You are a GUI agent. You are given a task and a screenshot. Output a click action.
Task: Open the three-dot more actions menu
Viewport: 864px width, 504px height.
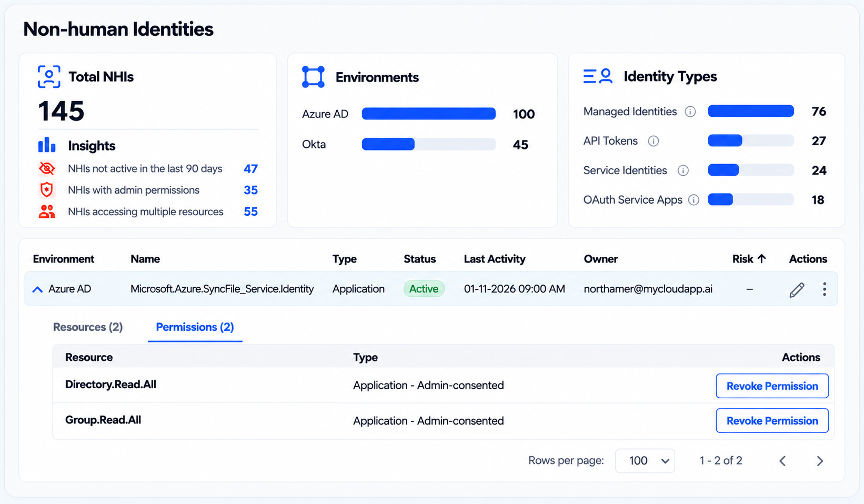(x=825, y=289)
